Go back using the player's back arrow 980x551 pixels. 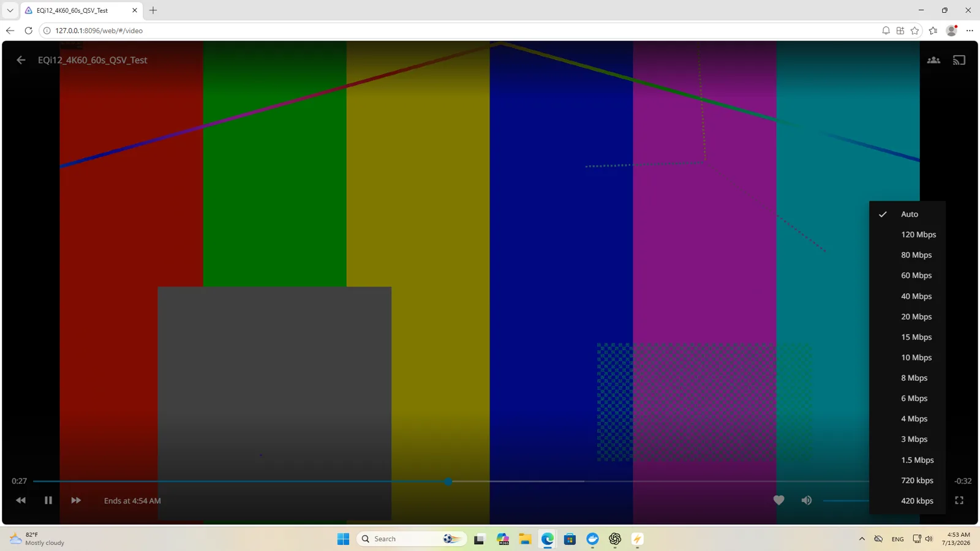tap(21, 60)
